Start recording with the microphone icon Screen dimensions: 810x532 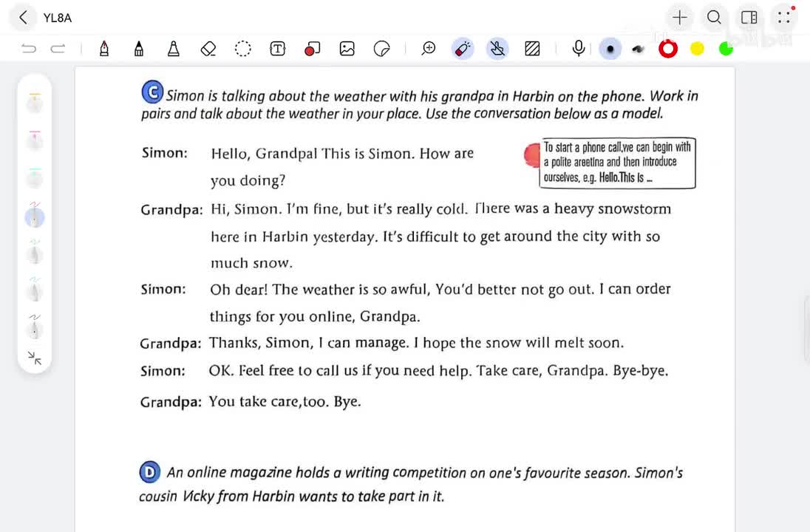[x=579, y=49]
